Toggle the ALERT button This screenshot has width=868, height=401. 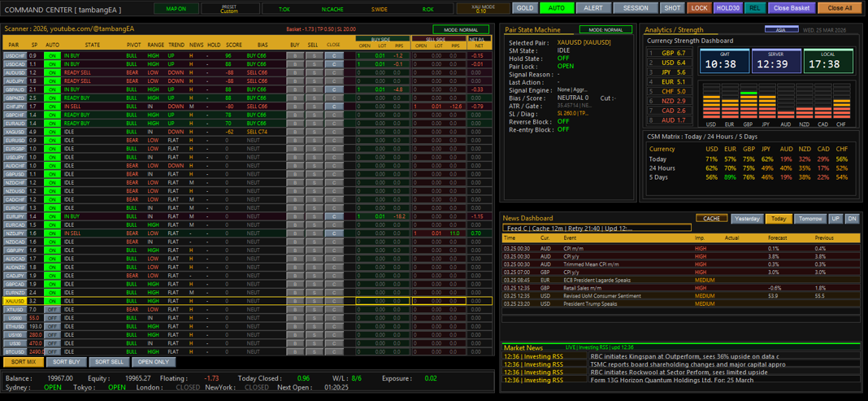(x=594, y=8)
